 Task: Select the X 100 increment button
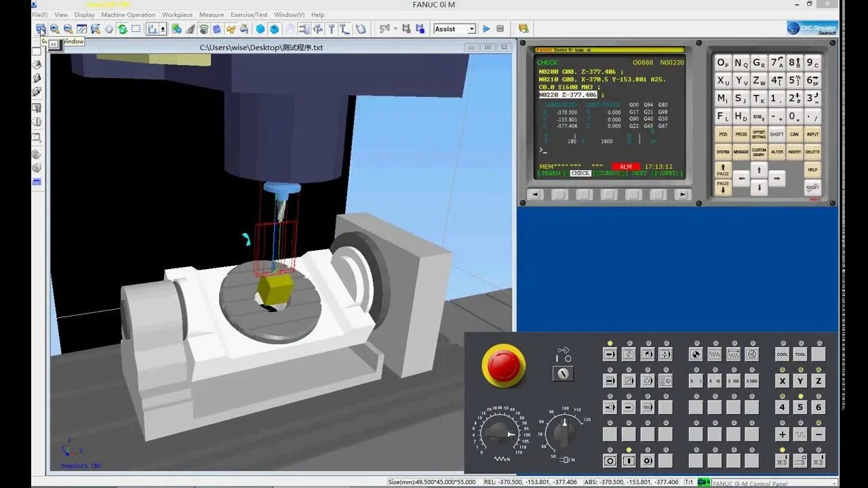[733, 381]
